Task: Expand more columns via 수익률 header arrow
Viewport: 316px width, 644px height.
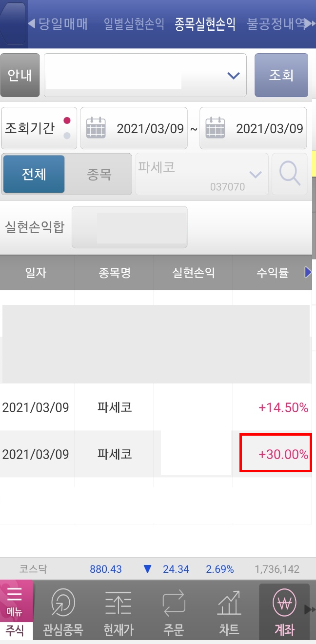Action: pyautogui.click(x=309, y=272)
